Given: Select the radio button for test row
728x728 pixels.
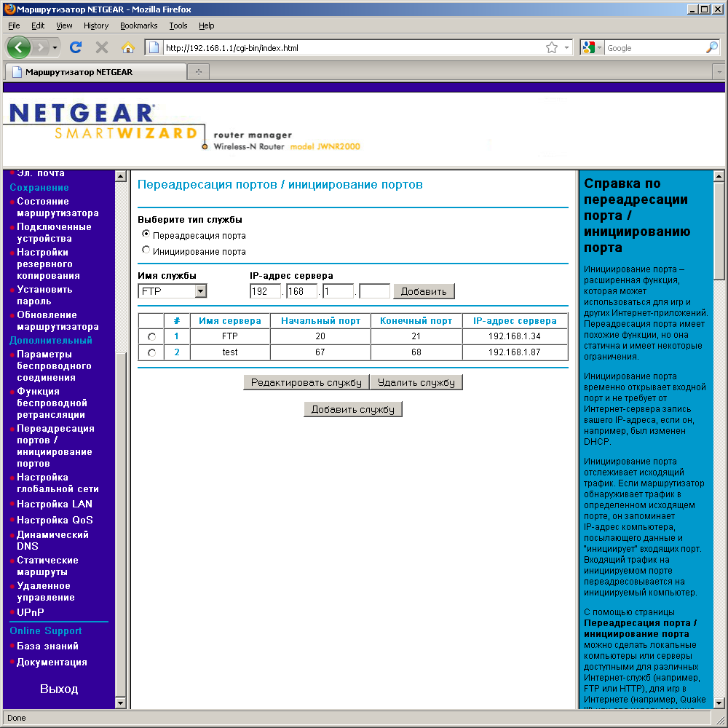Looking at the screenshot, I should pyautogui.click(x=151, y=353).
